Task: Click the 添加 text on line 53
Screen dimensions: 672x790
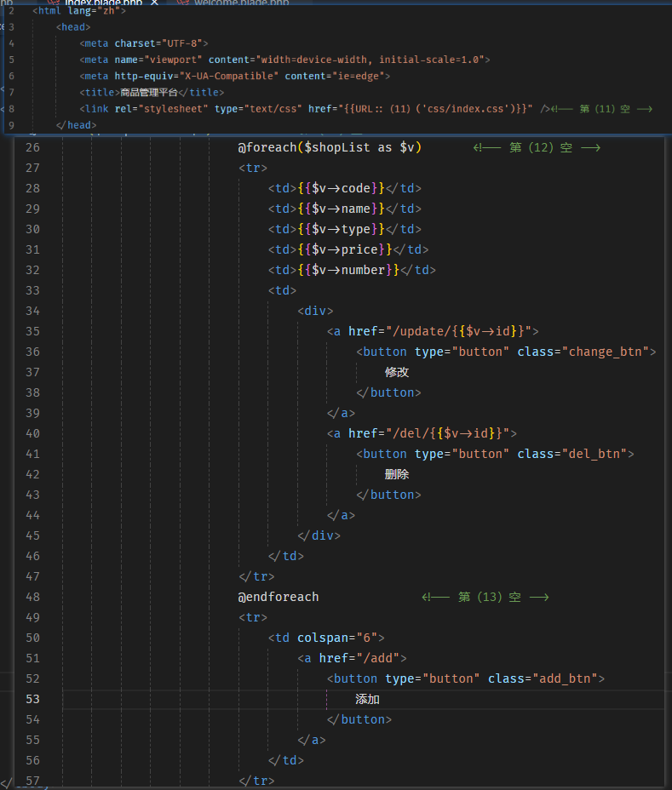Action: 367,699
